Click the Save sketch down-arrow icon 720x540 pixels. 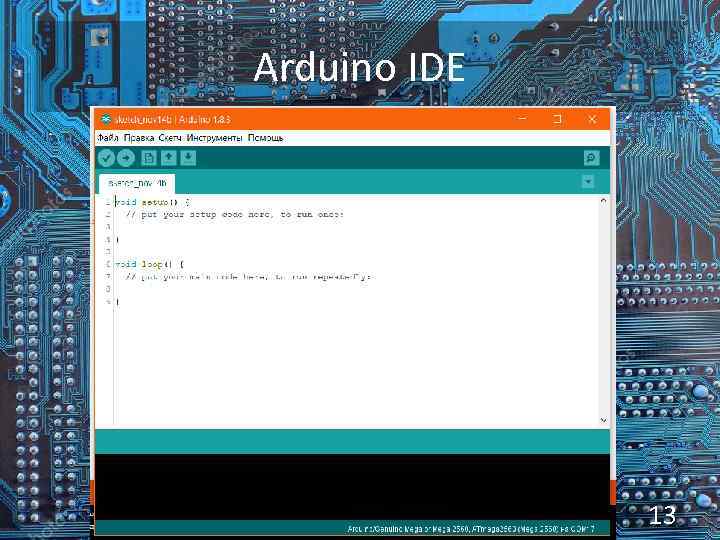coord(188,158)
